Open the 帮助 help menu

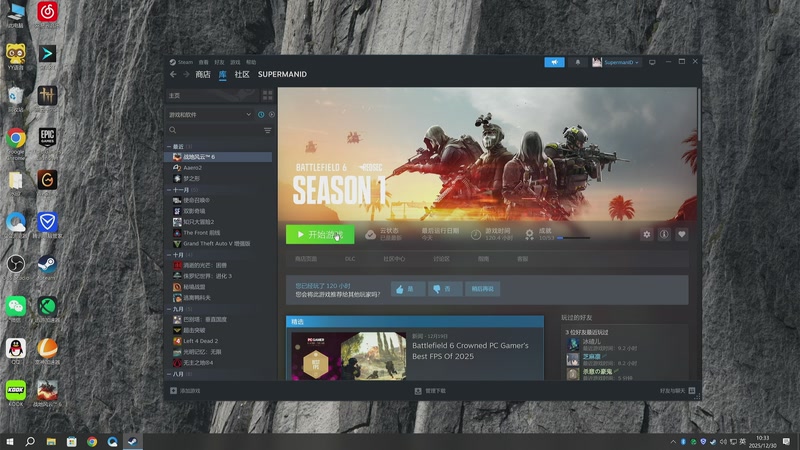pos(251,62)
